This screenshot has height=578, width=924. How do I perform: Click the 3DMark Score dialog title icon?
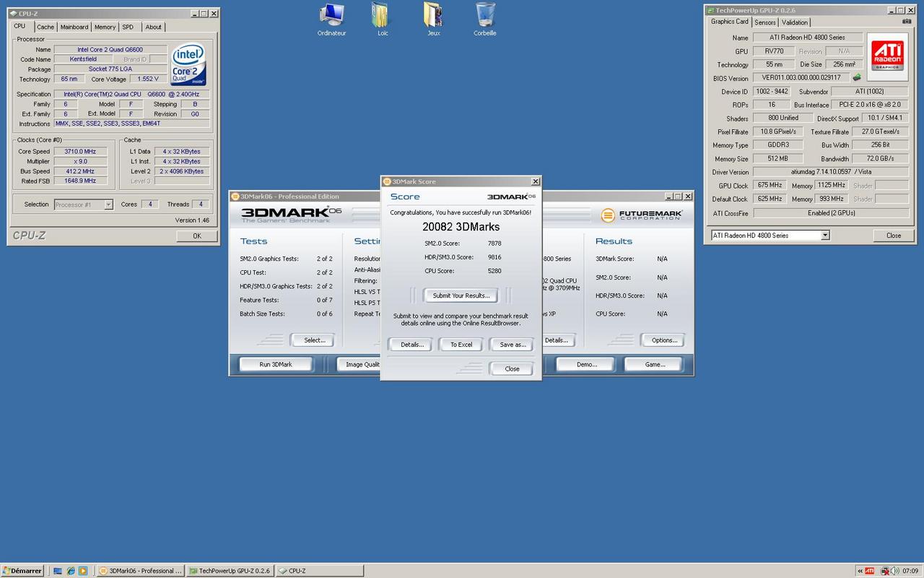point(386,181)
